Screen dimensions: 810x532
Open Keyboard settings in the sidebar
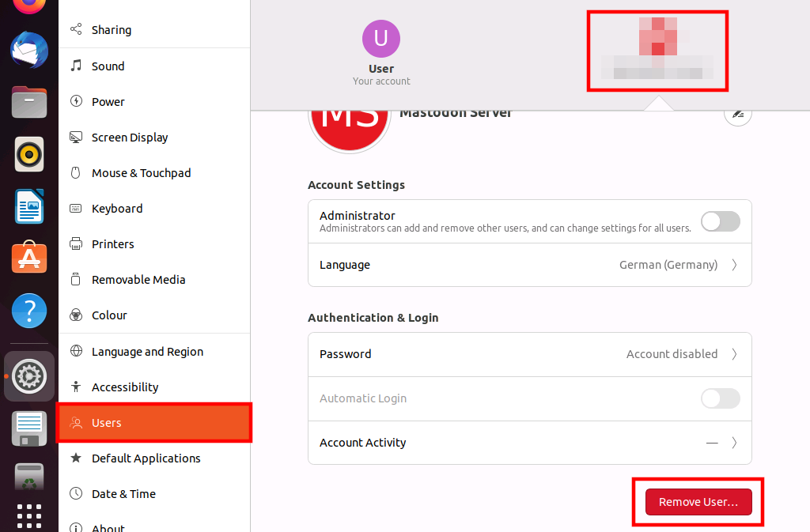click(117, 209)
